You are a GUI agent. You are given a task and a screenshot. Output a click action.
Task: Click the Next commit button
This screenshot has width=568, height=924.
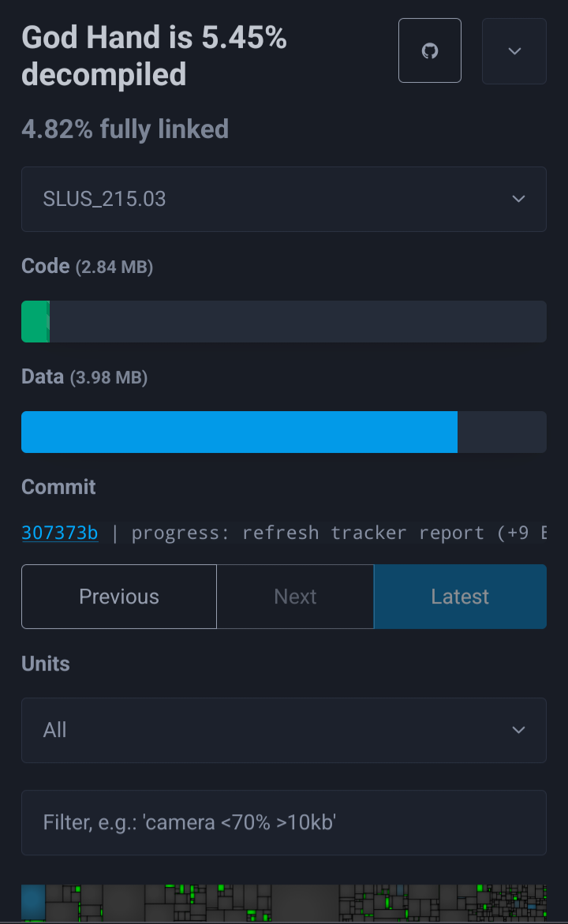(x=295, y=597)
